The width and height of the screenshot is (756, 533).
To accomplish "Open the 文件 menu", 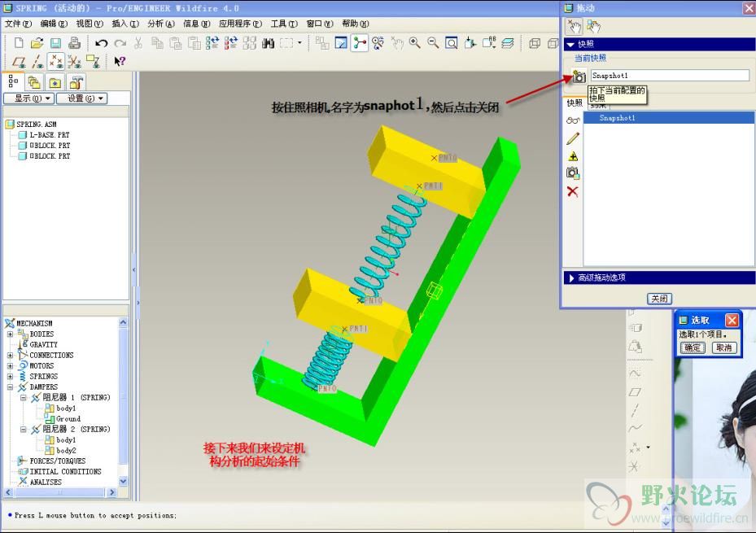I will [19, 24].
